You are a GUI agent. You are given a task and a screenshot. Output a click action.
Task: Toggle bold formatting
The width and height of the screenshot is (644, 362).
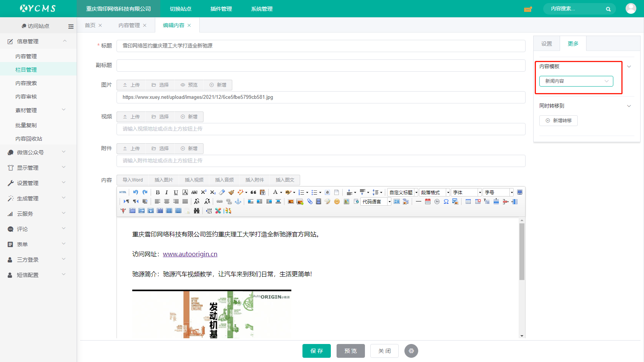point(158,192)
